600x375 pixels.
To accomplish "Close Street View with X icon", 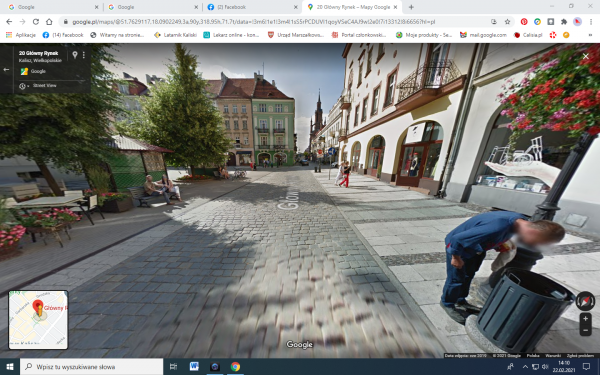I will click(x=585, y=56).
